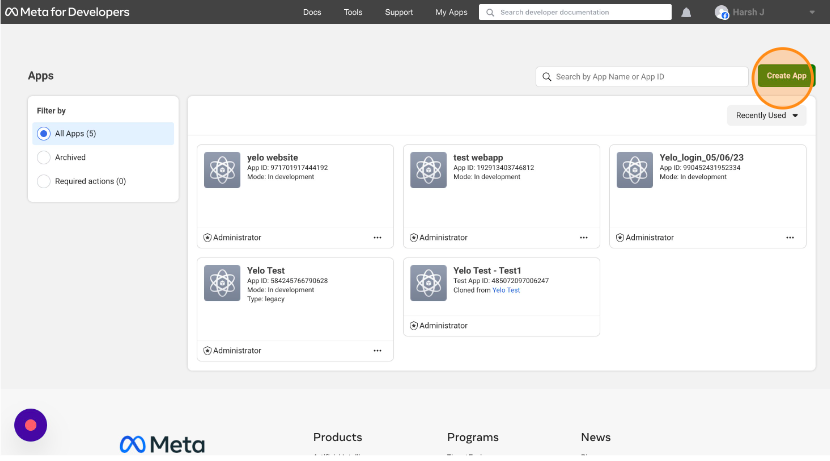Open the notifications bell icon
This screenshot has height=461, width=830.
[686, 12]
